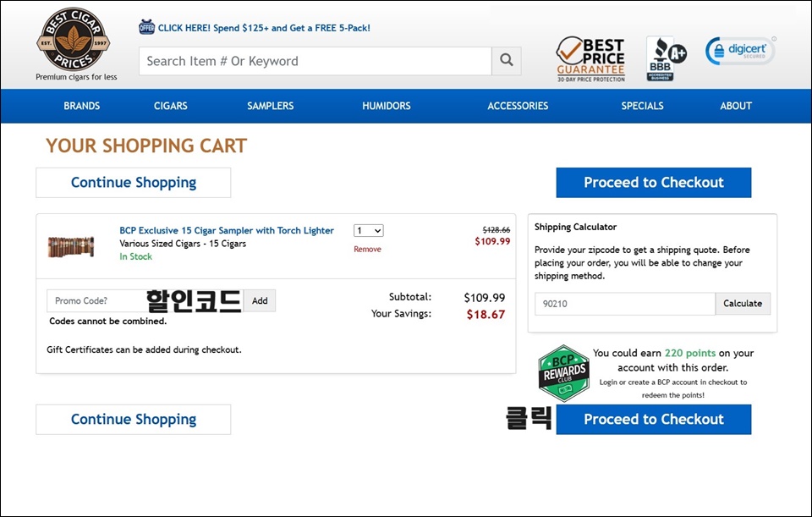The image size is (812, 517).
Task: Click the Calculate shipping button
Action: point(743,304)
